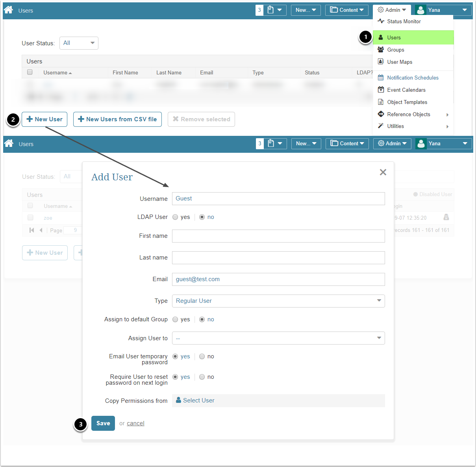
Task: Open the New... dropdown in the top header
Action: pos(306,10)
